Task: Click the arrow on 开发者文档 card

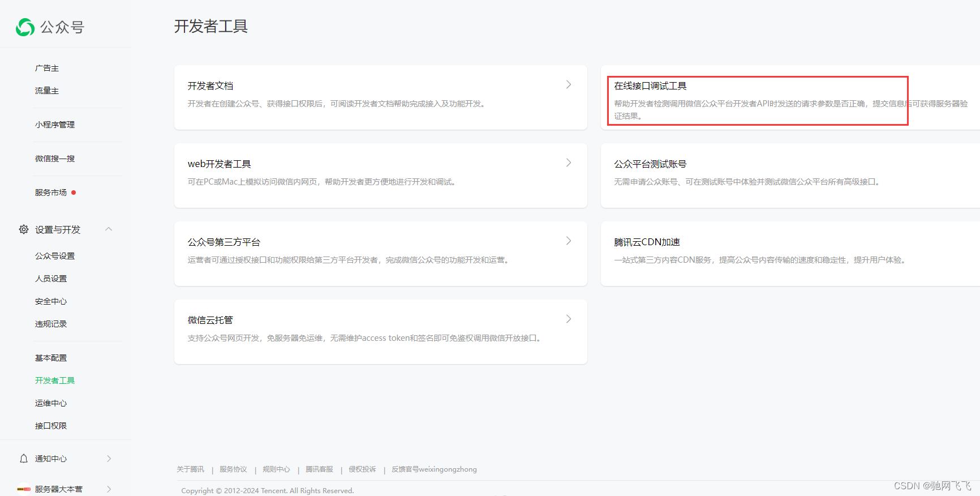Action: coord(569,84)
